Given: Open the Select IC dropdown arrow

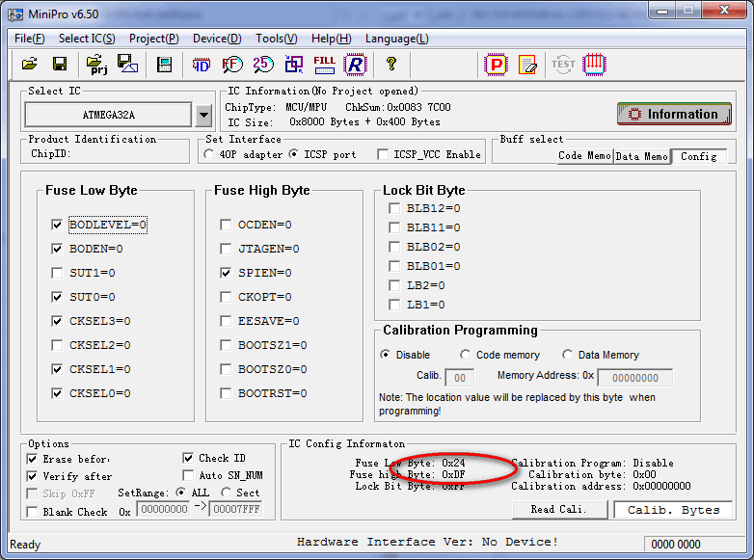Looking at the screenshot, I should (202, 115).
